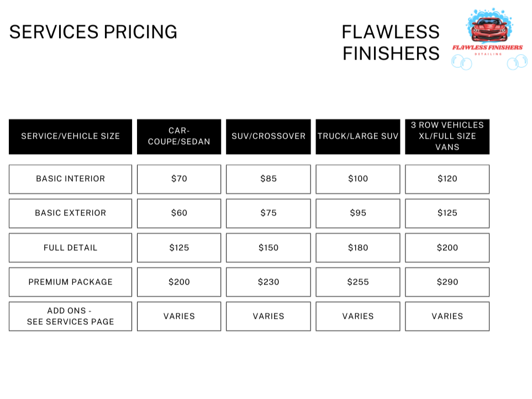Click VARIES under the Truck/Large SUV column
532x399 pixels.
pyautogui.click(x=358, y=316)
